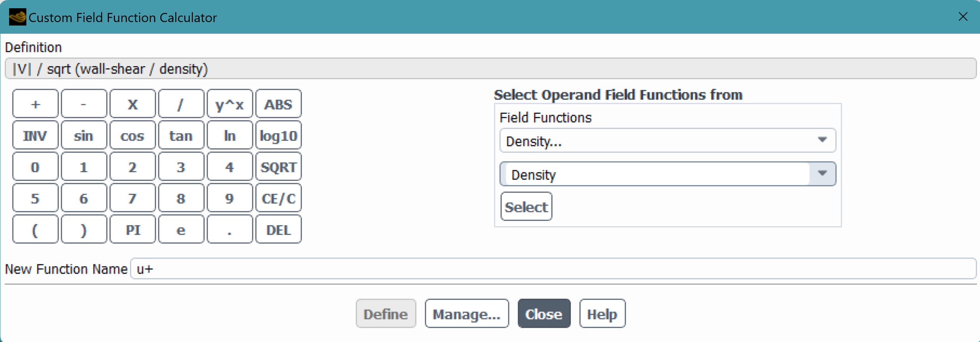
Task: Click the Fluent app icon in title bar
Action: click(17, 17)
